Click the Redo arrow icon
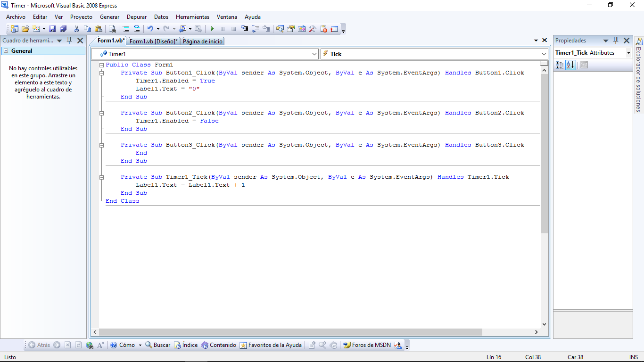Image resolution: width=644 pixels, height=362 pixels. pyautogui.click(x=166, y=29)
